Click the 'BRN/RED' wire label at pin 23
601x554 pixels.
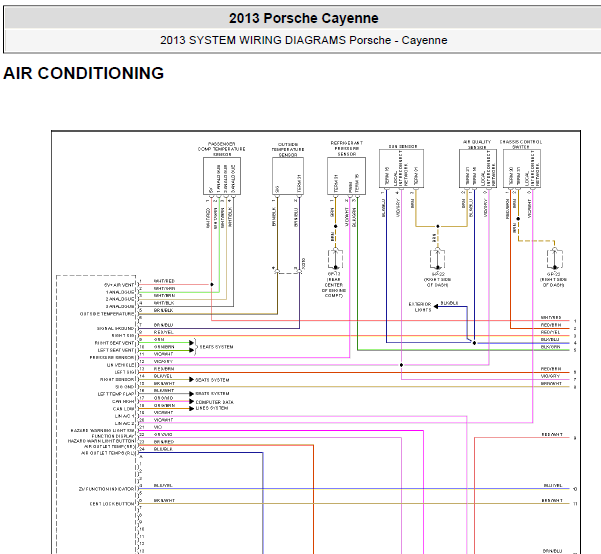tap(164, 442)
